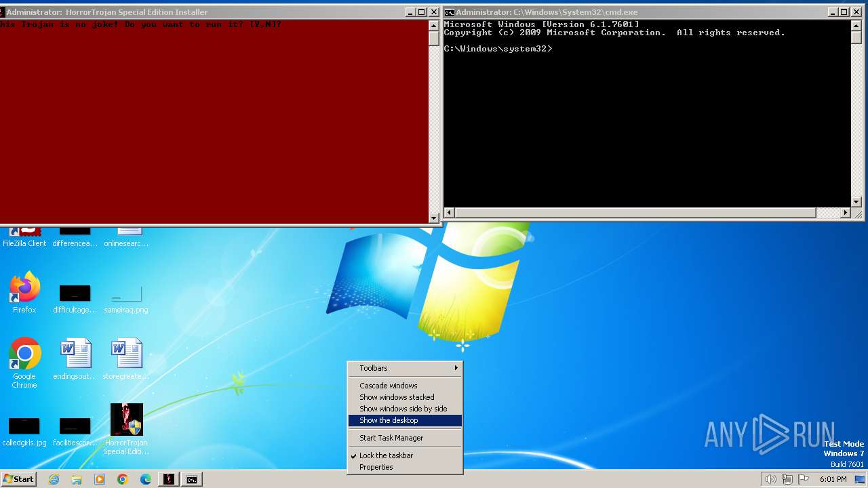Image resolution: width=868 pixels, height=488 pixels.
Task: Open HorrorTrojan installer system menu icon
Action: point(2,12)
